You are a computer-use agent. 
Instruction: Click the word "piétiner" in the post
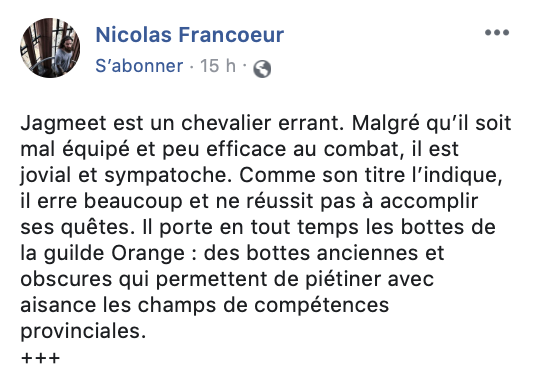343,280
